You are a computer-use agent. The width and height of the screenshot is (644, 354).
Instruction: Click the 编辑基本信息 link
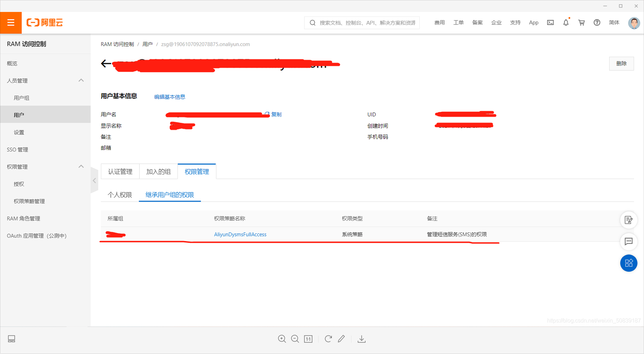(x=170, y=97)
